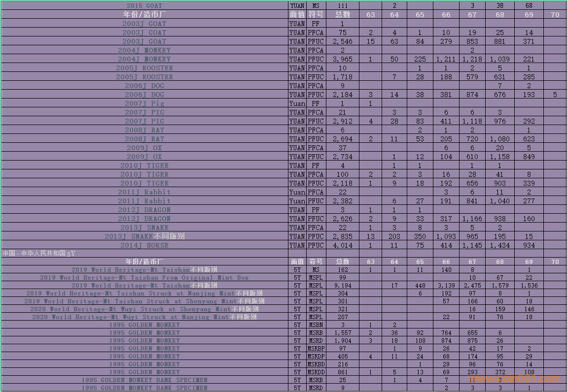The height and width of the screenshot is (392, 567).
Task: Click the 2013J SNAKE不同版别 cell
Action: pos(144,236)
